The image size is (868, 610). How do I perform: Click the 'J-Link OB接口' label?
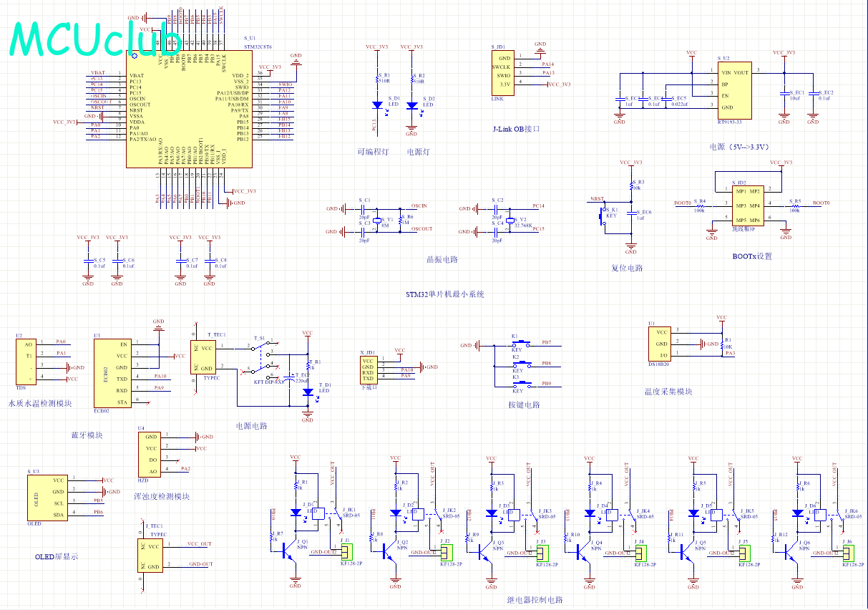516,130
